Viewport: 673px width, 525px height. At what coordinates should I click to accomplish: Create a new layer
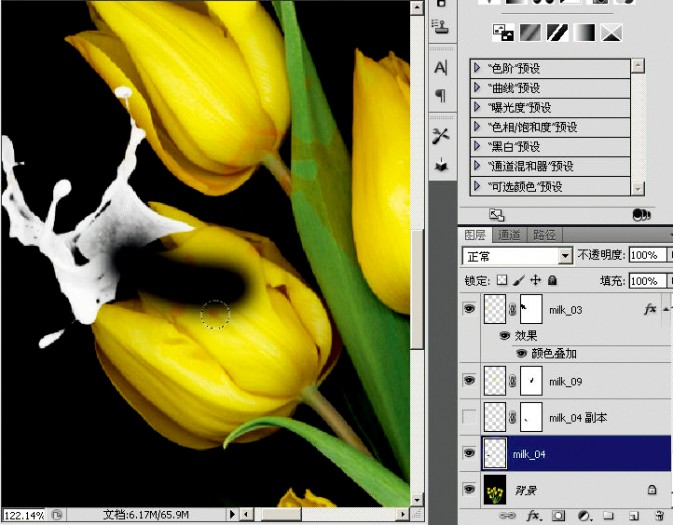coord(634,516)
